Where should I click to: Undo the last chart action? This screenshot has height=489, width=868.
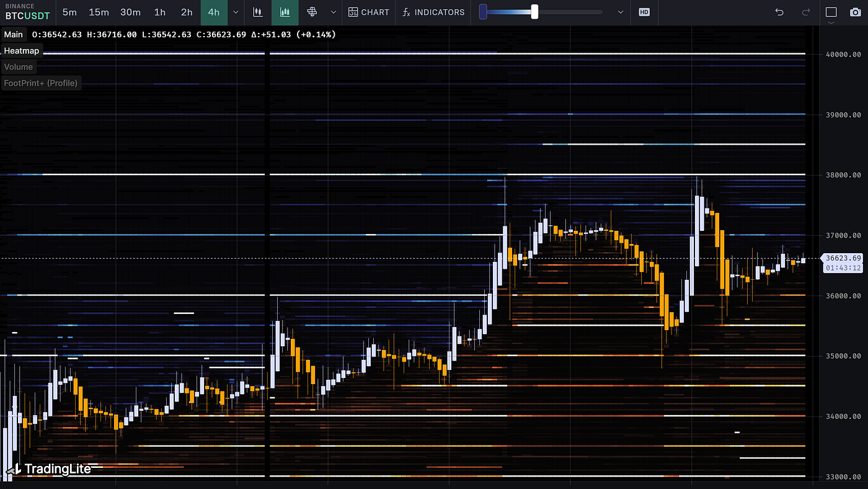coord(779,12)
